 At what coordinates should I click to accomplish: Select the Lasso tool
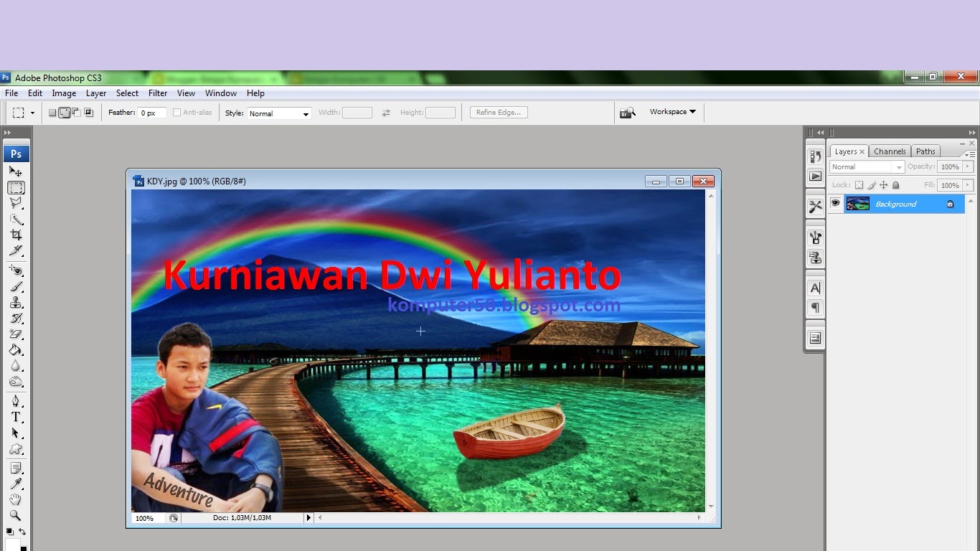click(x=17, y=204)
